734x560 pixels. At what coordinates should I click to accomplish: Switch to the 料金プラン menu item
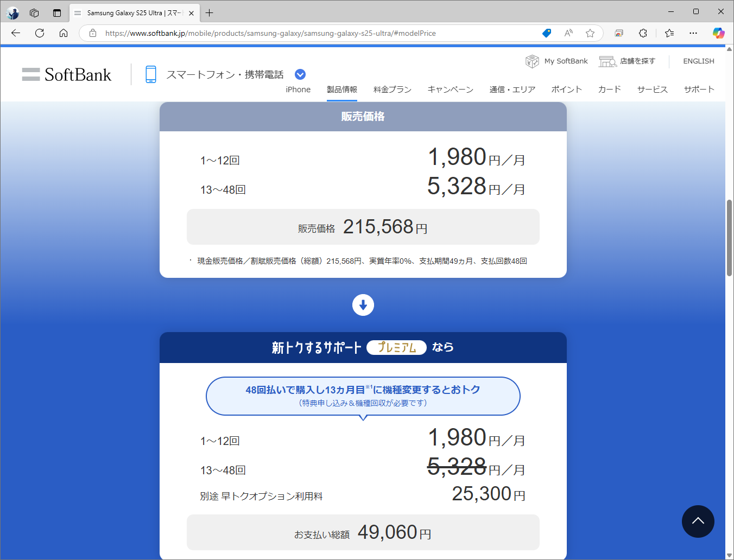[392, 90]
